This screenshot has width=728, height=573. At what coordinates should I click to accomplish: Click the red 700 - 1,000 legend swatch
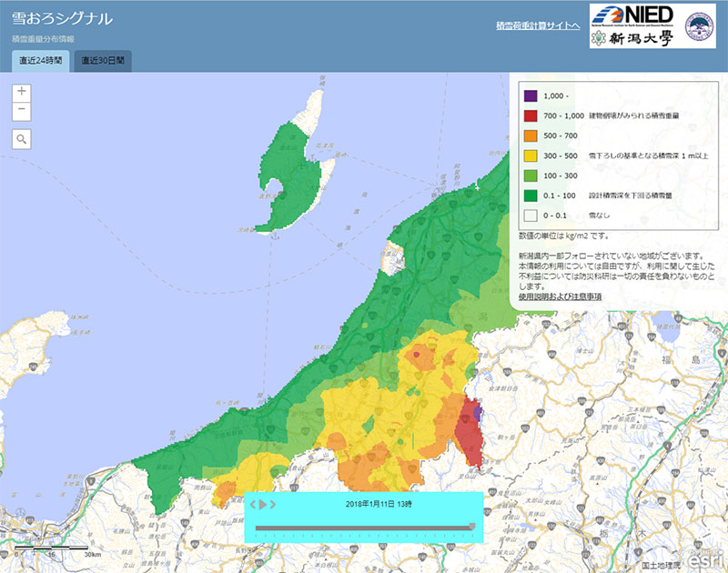pos(530,116)
